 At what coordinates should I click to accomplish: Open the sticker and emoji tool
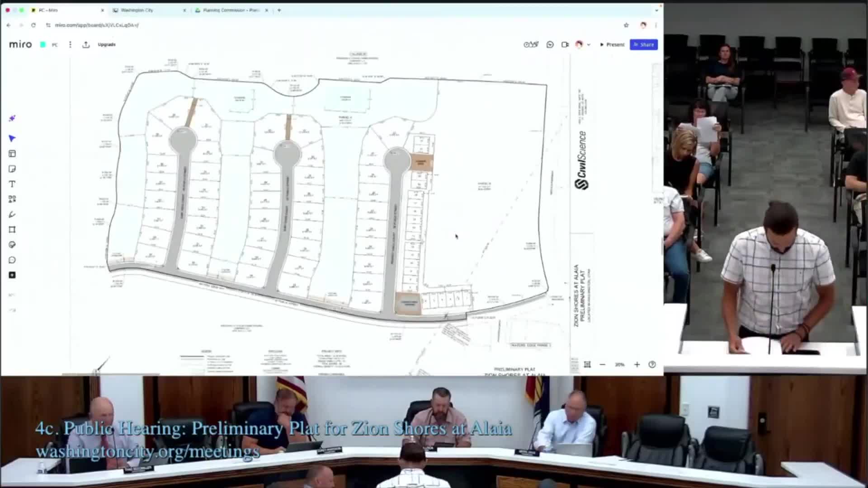click(12, 245)
